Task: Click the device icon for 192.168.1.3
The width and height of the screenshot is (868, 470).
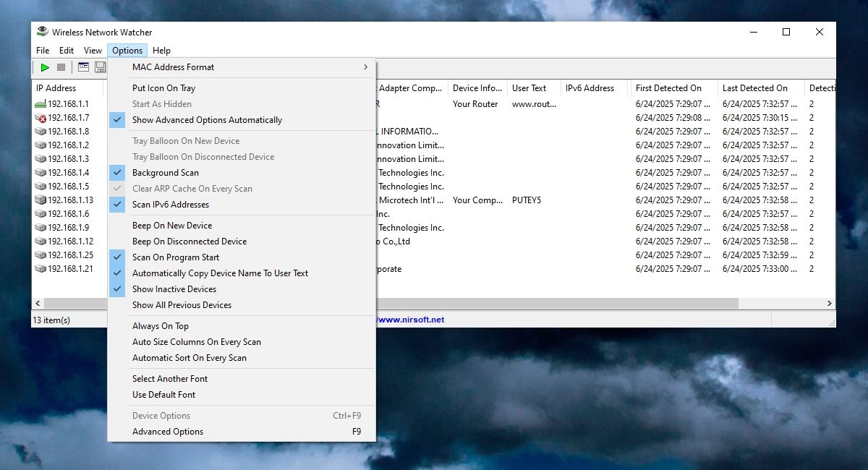Action: (x=41, y=159)
